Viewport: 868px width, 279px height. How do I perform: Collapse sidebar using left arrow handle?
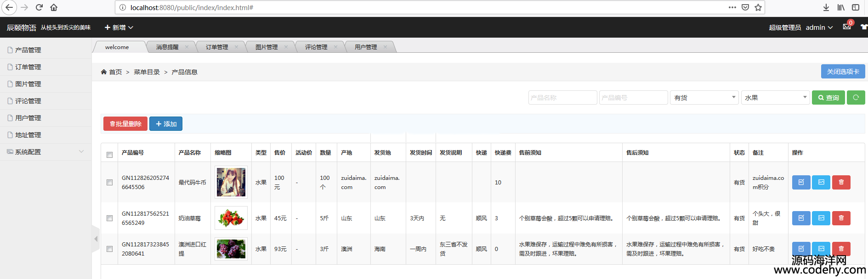[x=96, y=239]
